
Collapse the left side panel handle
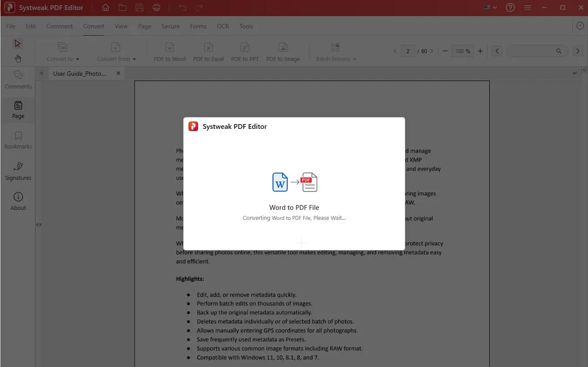[x=39, y=225]
